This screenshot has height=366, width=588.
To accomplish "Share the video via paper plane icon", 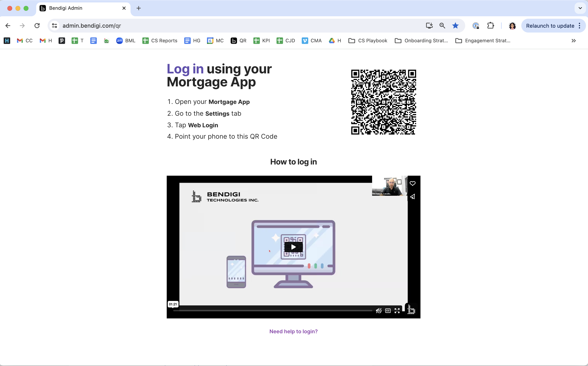I will 413,197.
